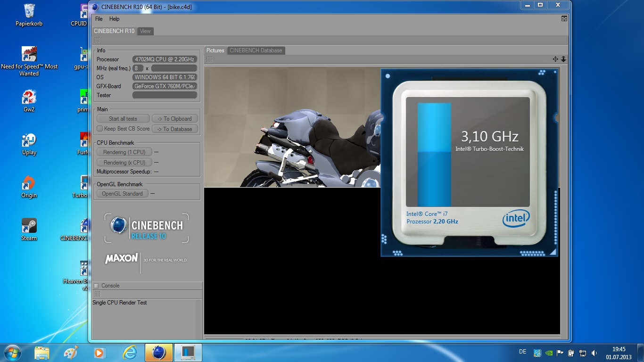Open Windows Explorer from the taskbar
The image size is (644, 362).
click(41, 353)
